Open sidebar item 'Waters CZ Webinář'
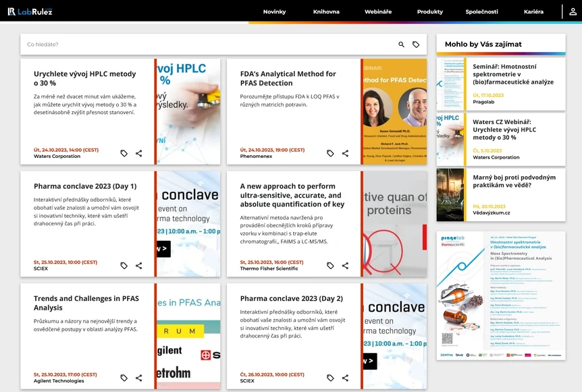This screenshot has height=392, width=582. pos(504,130)
